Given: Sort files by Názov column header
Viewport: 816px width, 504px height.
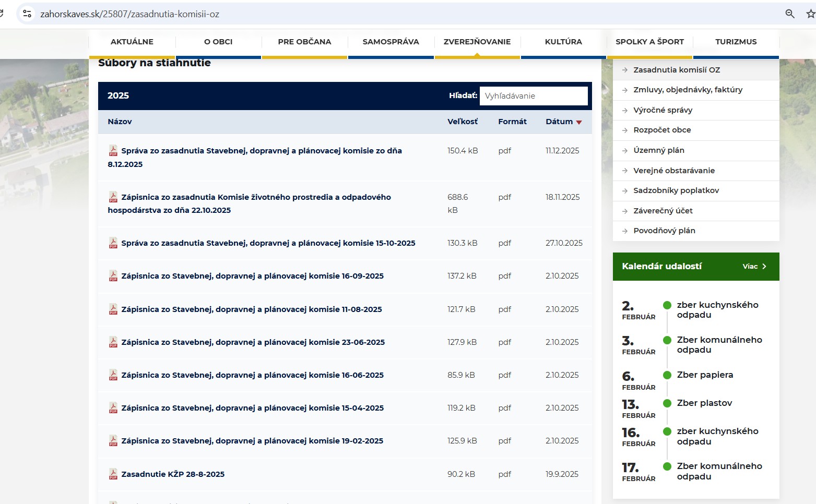Looking at the screenshot, I should coord(120,122).
